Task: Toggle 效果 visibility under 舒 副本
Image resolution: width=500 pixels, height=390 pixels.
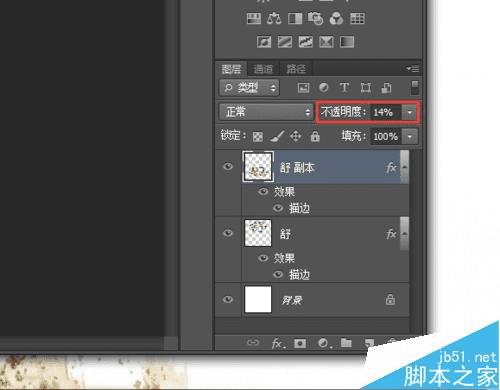Action: 263,191
